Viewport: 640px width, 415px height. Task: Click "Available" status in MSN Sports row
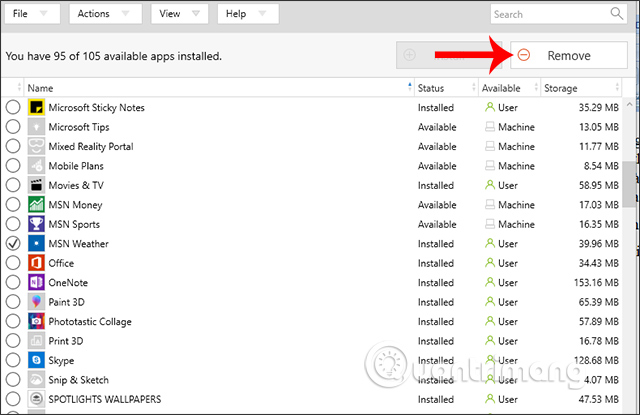(437, 224)
